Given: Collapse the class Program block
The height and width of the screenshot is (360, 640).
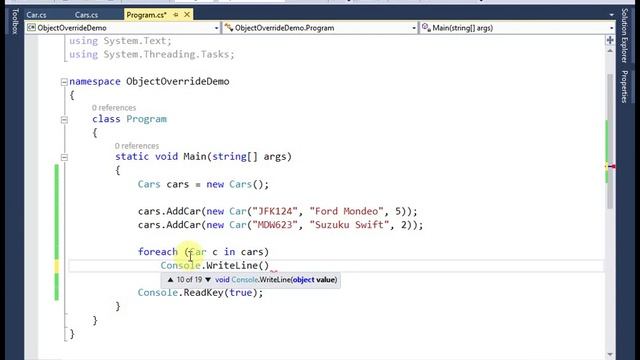Looking at the screenshot, I should [64, 120].
